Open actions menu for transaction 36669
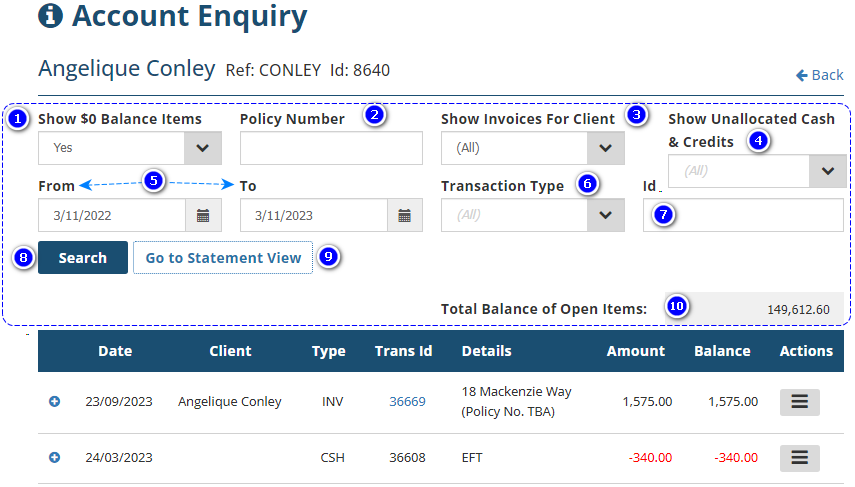Screen dimensions: 855x487 (x=799, y=402)
